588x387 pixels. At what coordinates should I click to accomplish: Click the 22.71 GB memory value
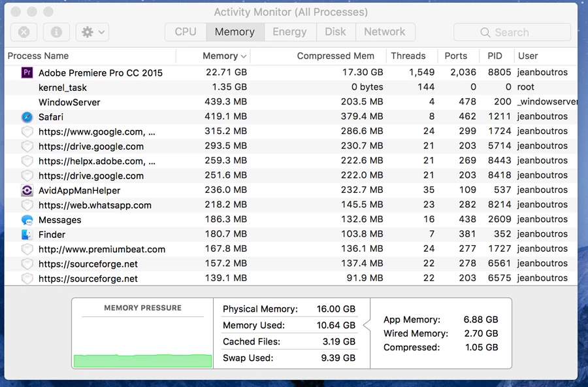pyautogui.click(x=226, y=72)
